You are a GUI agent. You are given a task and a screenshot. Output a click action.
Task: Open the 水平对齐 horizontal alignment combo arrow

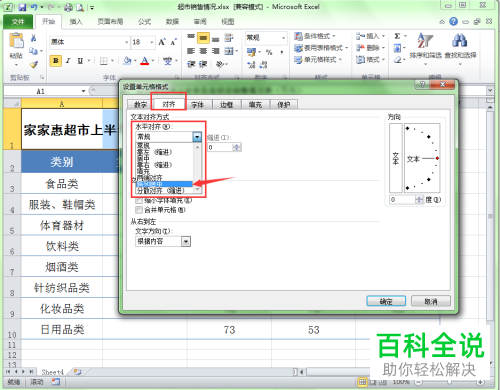tap(197, 137)
